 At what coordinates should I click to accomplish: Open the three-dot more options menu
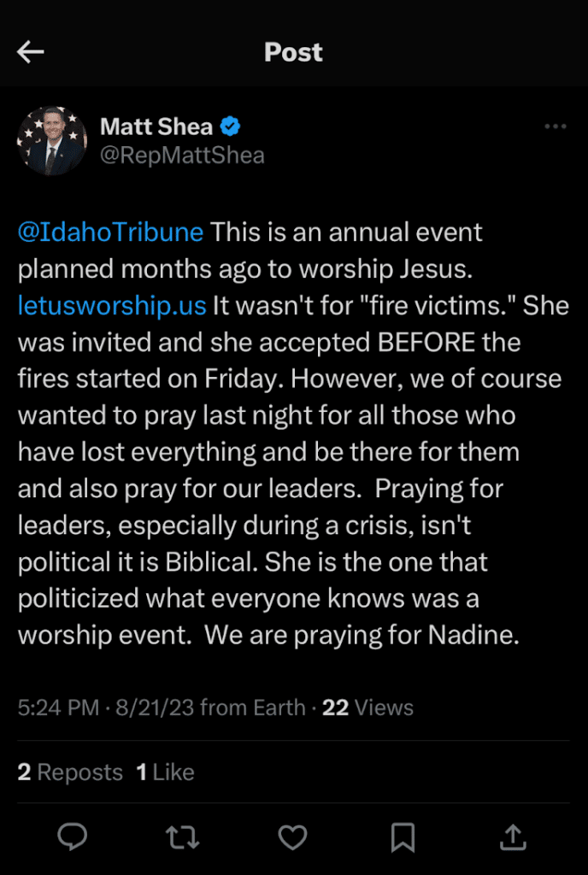pyautogui.click(x=556, y=126)
